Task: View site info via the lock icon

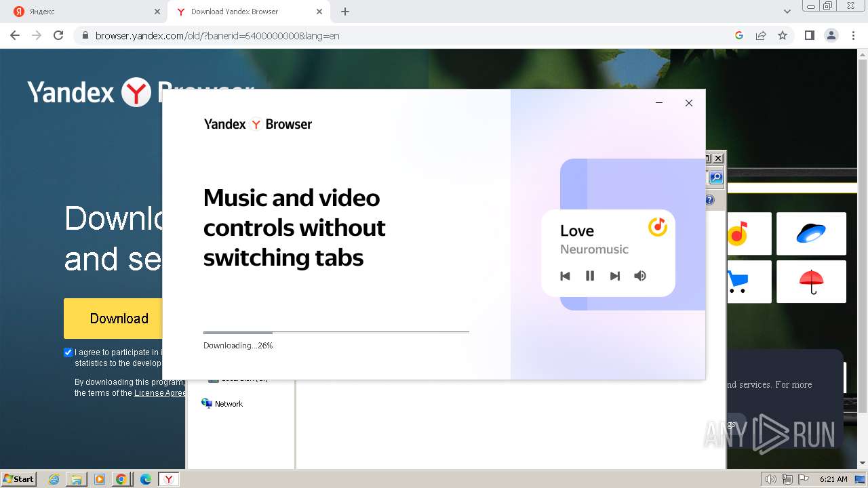Action: point(85,35)
